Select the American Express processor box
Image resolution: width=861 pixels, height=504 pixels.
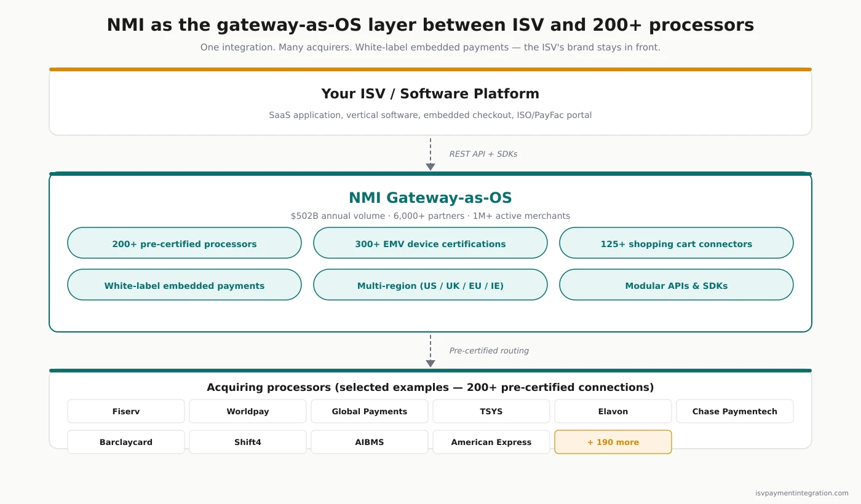tap(491, 442)
